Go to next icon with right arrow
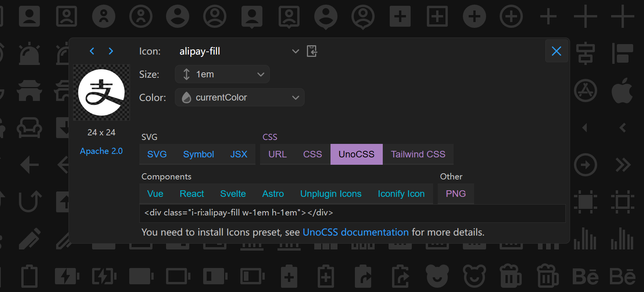 (x=111, y=51)
